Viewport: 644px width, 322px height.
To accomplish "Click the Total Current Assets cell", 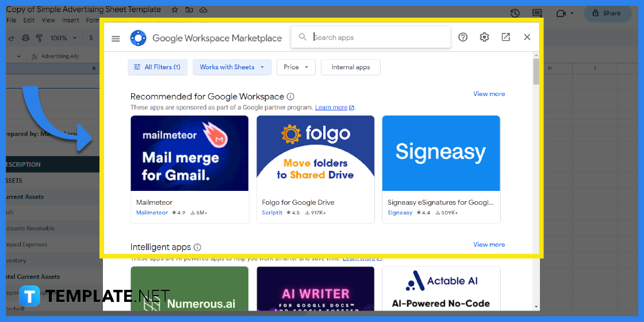I will coord(52,277).
